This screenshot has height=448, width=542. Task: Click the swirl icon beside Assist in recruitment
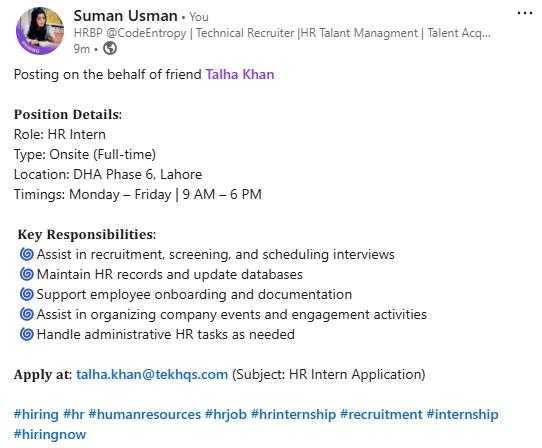pos(27,254)
